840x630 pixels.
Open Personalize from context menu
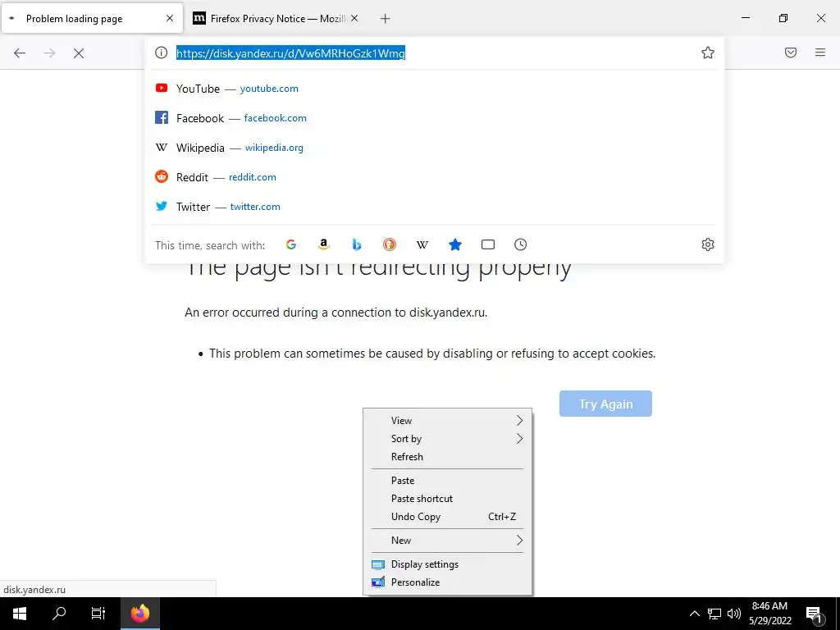coord(448,582)
